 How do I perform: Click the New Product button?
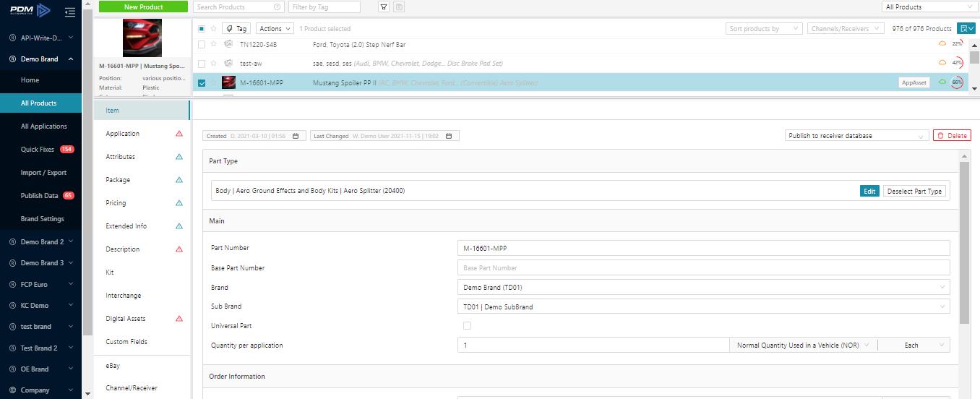pyautogui.click(x=144, y=7)
